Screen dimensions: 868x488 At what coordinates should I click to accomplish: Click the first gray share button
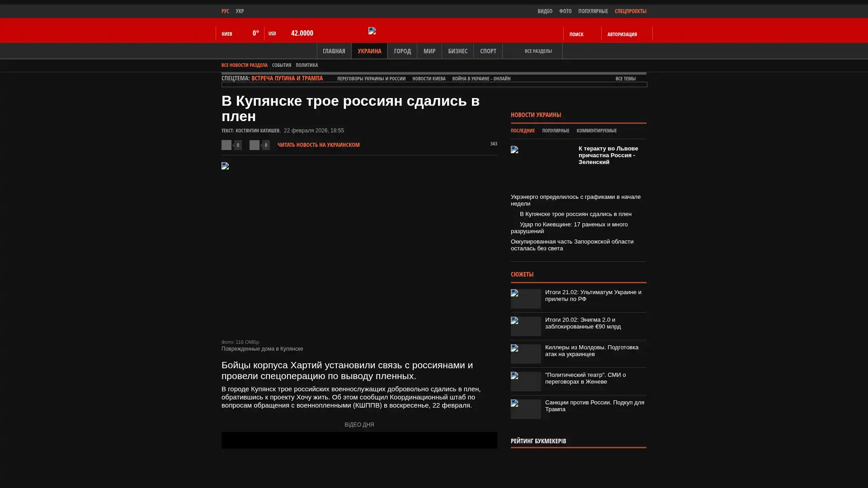pos(226,145)
